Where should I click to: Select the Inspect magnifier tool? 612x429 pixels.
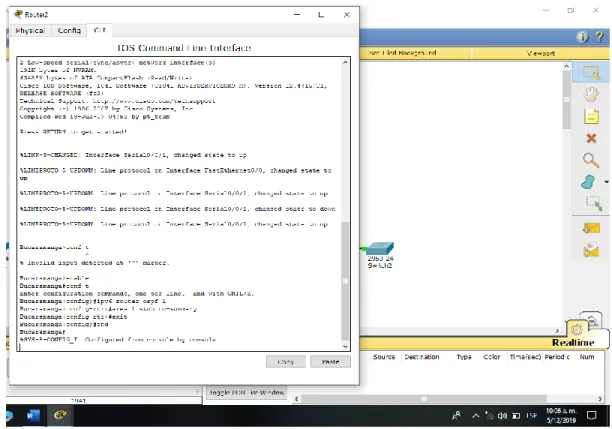tap(591, 160)
